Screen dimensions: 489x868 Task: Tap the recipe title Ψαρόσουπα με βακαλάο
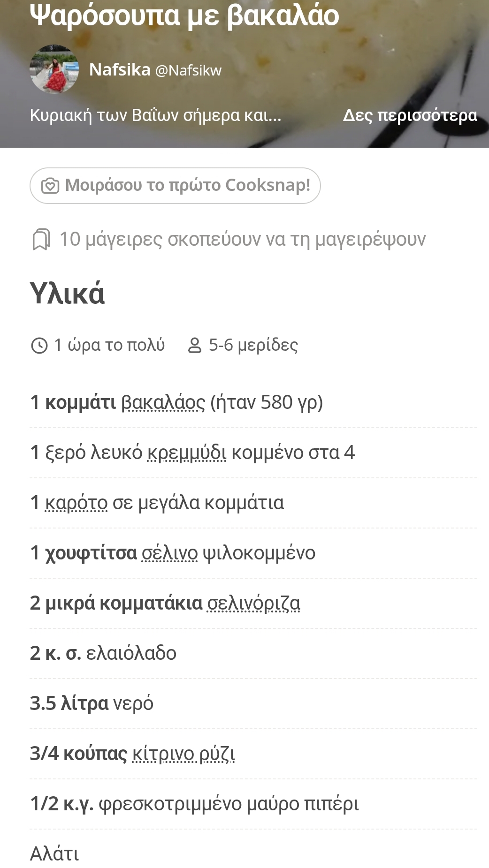[184, 15]
